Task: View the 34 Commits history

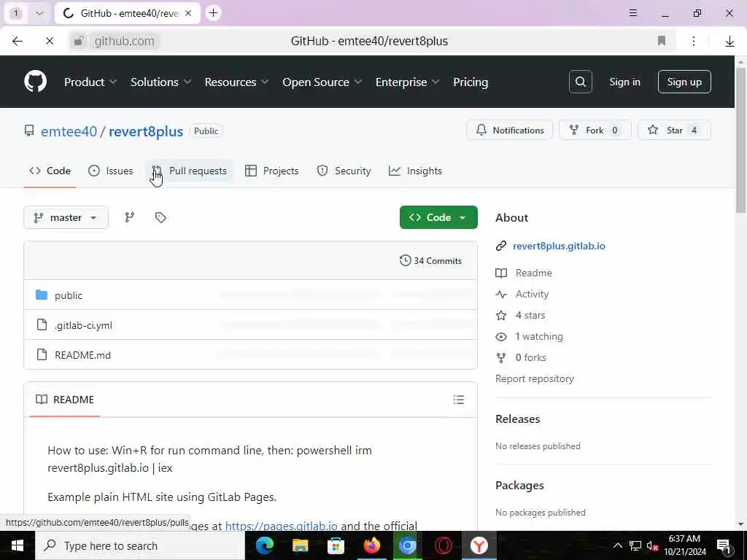Action: click(x=430, y=261)
